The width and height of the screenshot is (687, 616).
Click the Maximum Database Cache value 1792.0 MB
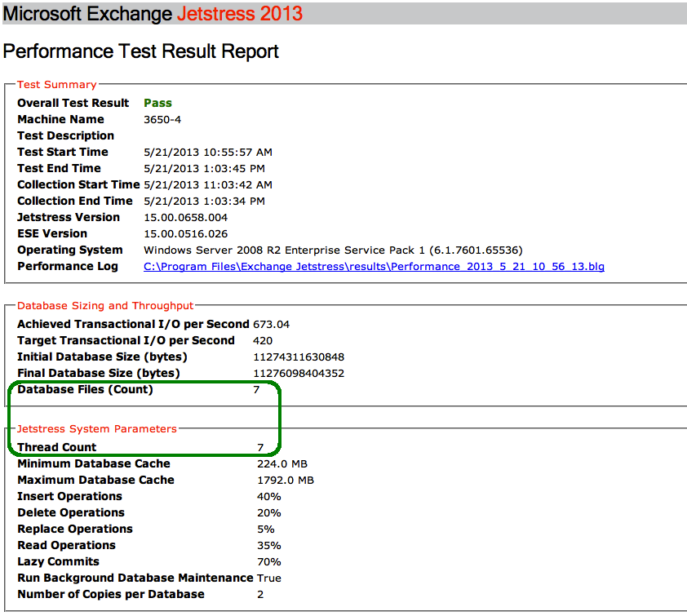coord(286,481)
